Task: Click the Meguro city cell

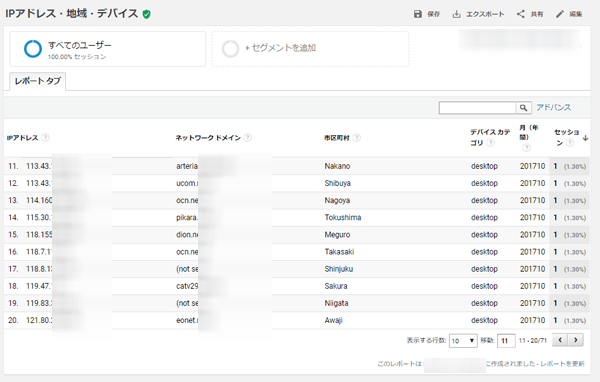Action: [337, 235]
